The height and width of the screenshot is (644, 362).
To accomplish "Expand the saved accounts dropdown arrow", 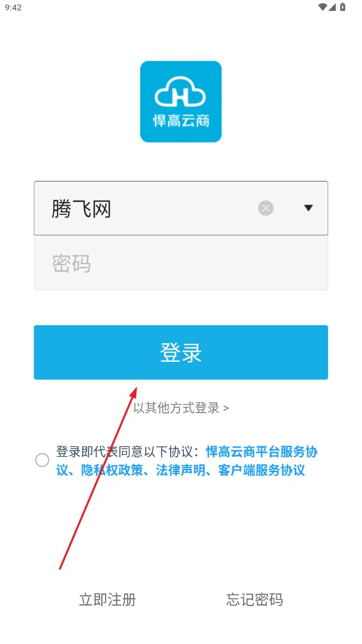I will 308,208.
